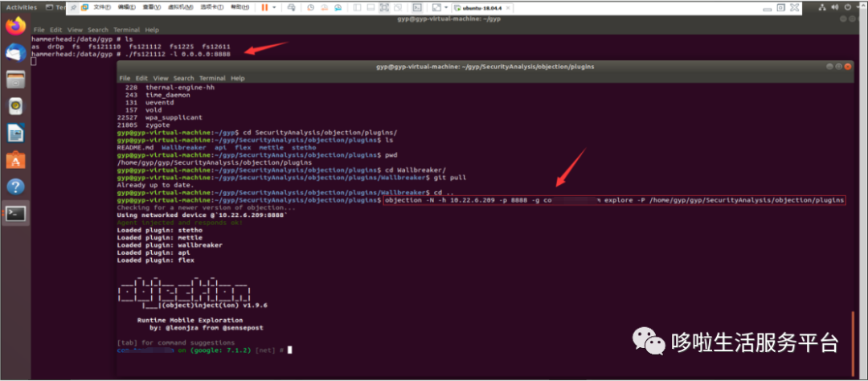Image resolution: width=868 pixels, height=381 pixels.
Task: Open Ubuntu Activities overview
Action: pyautogui.click(x=22, y=8)
